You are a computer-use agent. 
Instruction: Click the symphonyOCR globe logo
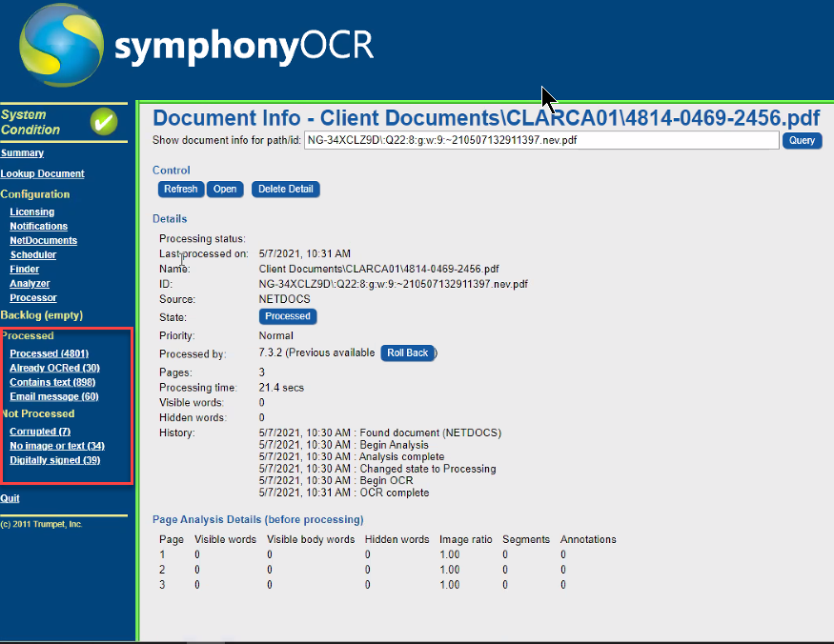pos(61,45)
